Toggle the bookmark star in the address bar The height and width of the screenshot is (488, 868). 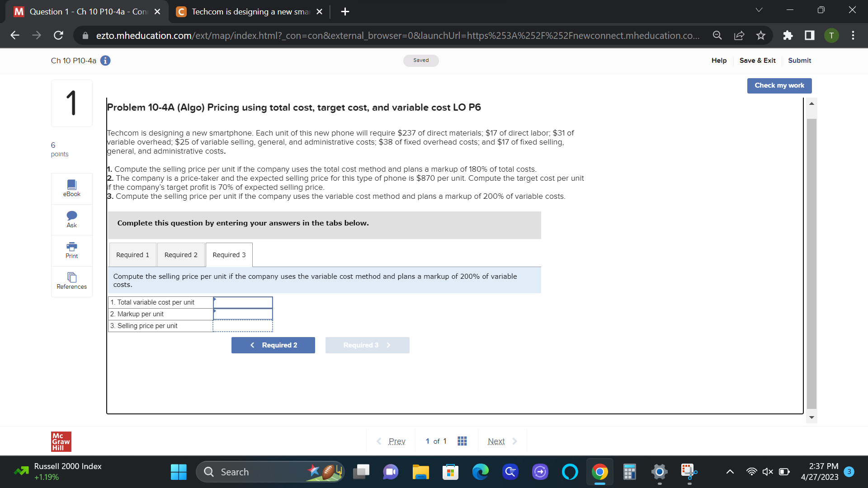pyautogui.click(x=761, y=35)
